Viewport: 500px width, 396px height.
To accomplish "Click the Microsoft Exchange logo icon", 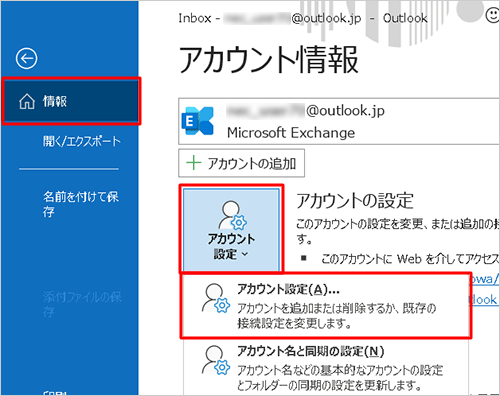I will coord(197,121).
